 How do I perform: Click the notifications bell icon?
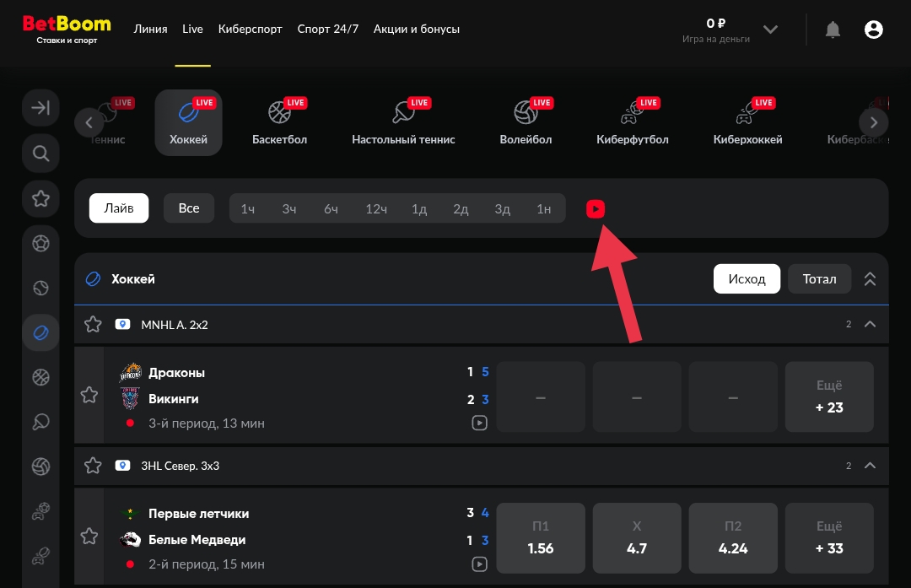pyautogui.click(x=833, y=30)
